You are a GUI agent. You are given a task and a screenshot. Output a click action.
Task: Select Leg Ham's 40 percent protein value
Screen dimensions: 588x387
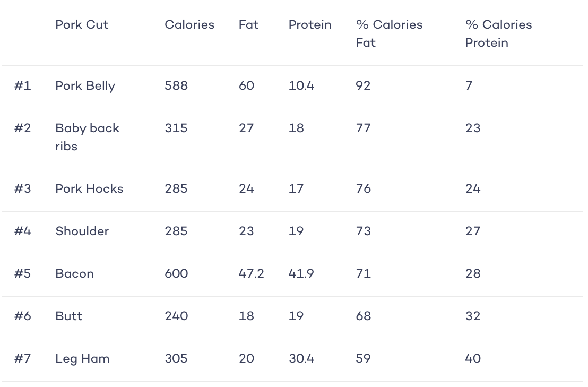[473, 358]
